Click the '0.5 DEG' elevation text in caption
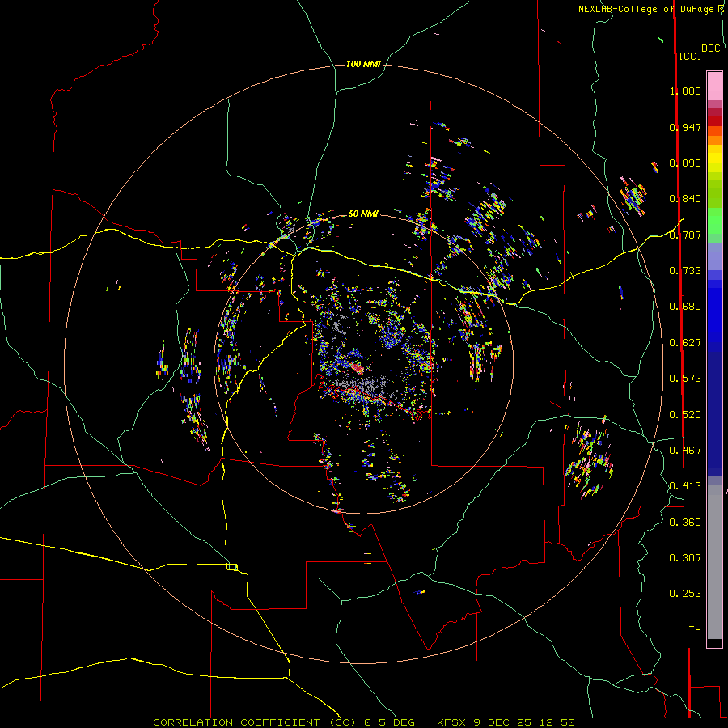Image resolution: width=728 pixels, height=728 pixels. click(x=390, y=722)
